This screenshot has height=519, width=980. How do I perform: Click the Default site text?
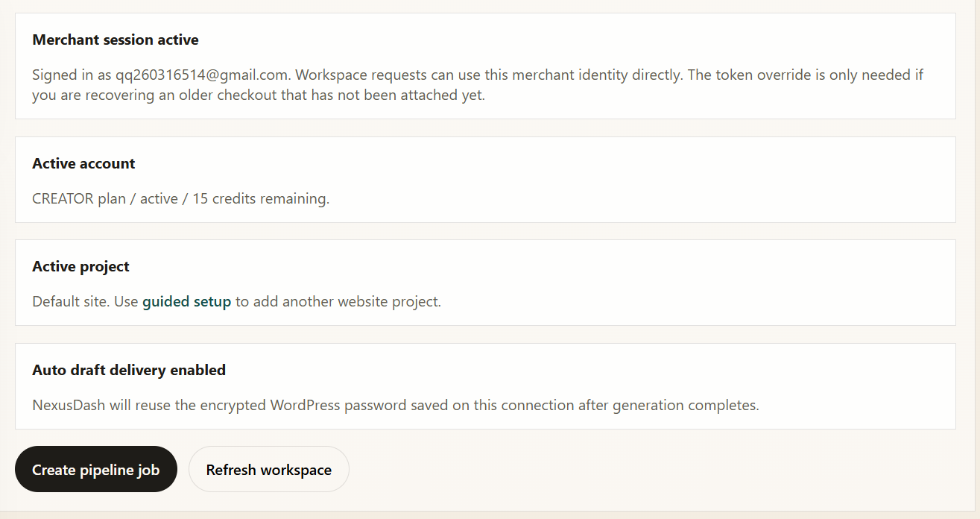(71, 302)
